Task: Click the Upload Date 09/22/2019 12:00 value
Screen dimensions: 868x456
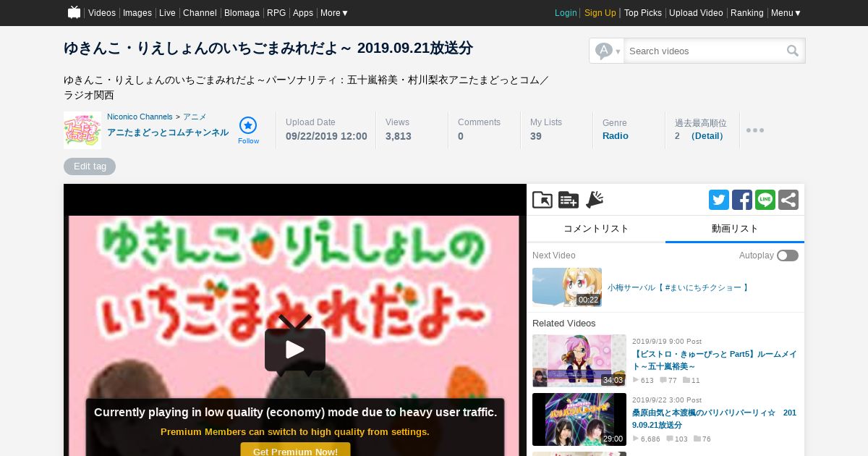Action: point(326,136)
